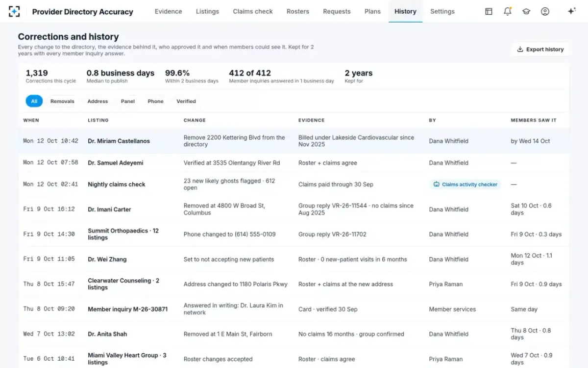The image size is (588, 368).
Task: Open the AI sparkle assistant icon
Action: [x=571, y=11]
